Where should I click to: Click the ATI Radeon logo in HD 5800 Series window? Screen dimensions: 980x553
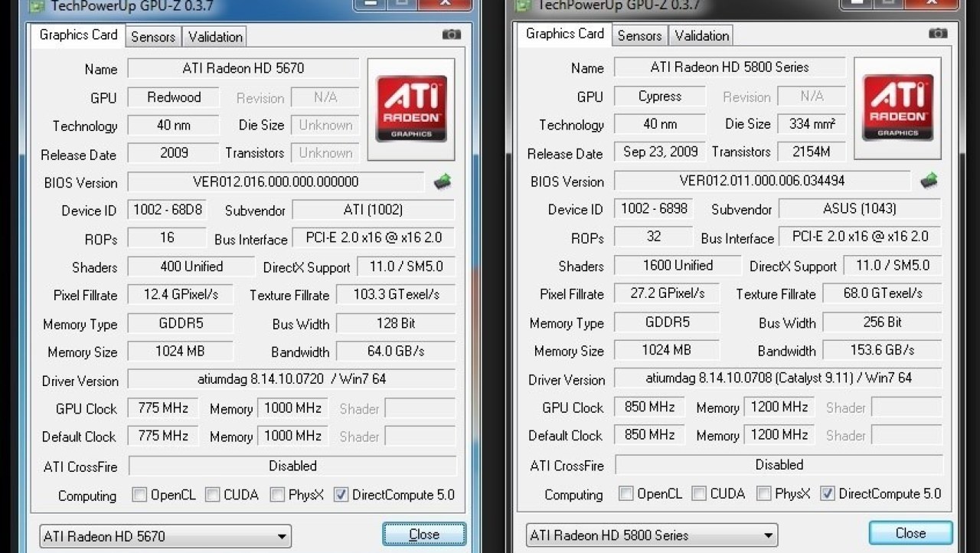click(897, 107)
